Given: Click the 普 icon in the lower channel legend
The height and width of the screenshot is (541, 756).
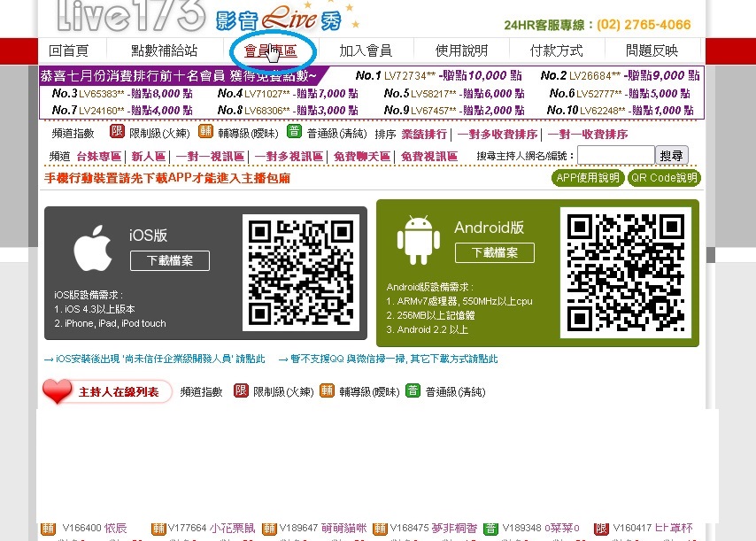Looking at the screenshot, I should coord(413,390).
